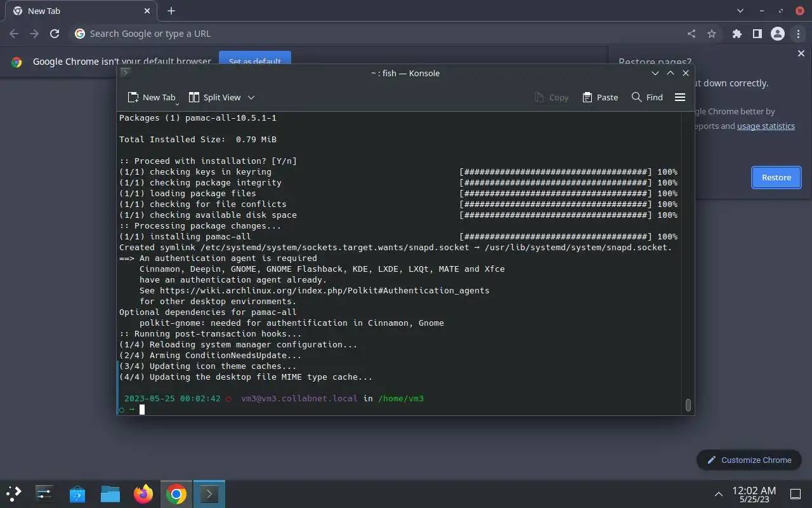Open Chrome profile avatar
This screenshot has height=508, width=812.
click(x=778, y=34)
